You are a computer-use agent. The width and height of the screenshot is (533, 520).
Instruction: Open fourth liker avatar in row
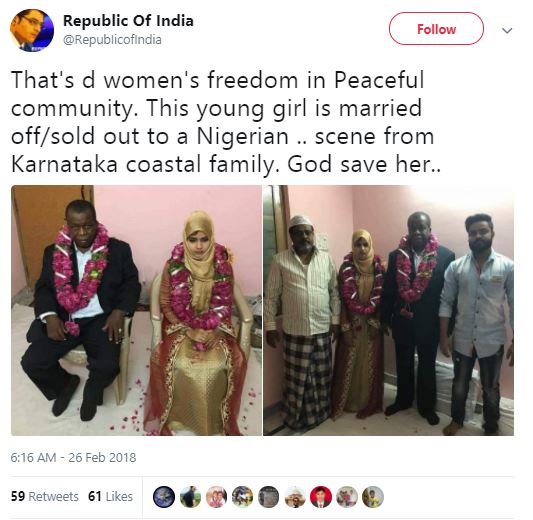(x=242, y=497)
